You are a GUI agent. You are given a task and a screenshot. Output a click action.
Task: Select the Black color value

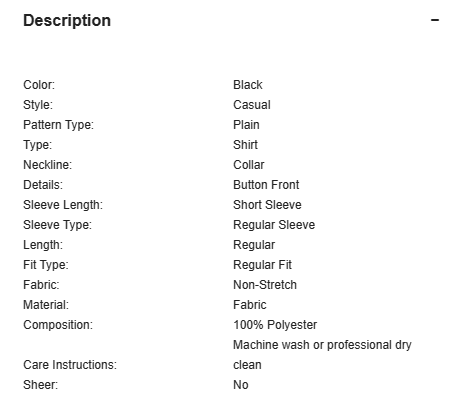click(x=248, y=85)
